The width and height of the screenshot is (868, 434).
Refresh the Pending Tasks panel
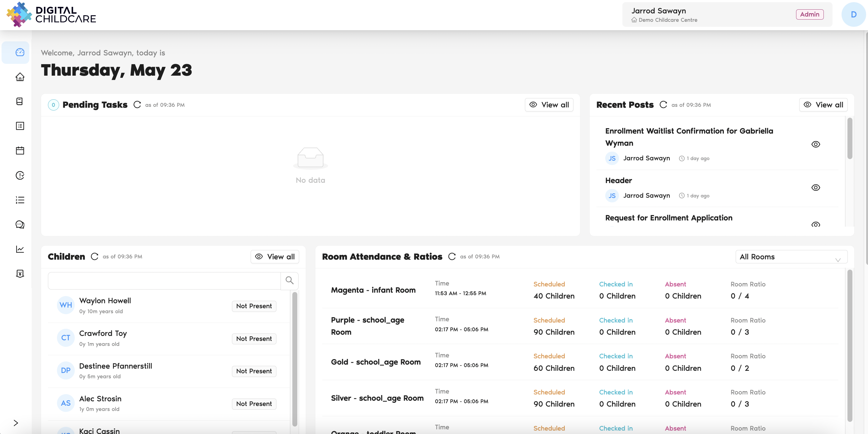pyautogui.click(x=137, y=105)
